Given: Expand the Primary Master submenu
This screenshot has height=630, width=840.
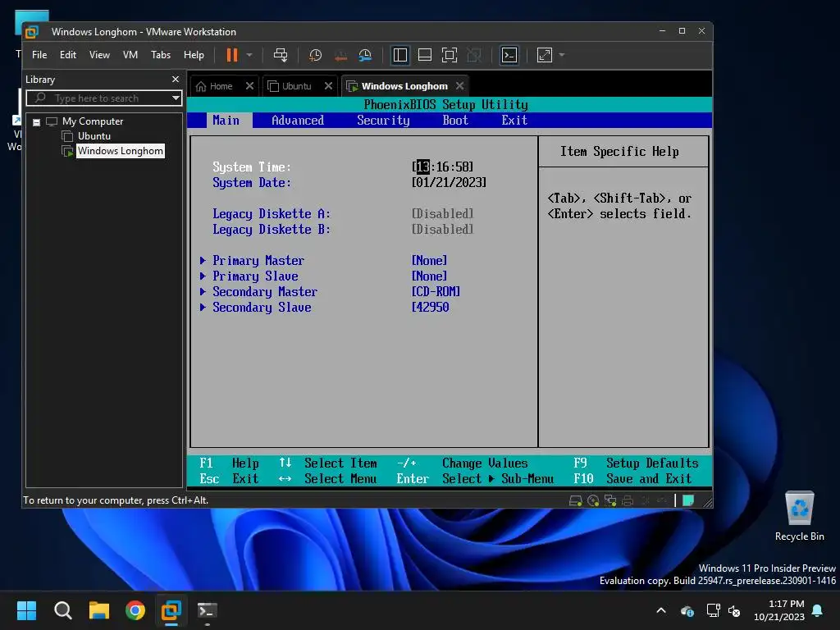Looking at the screenshot, I should coord(258,261).
